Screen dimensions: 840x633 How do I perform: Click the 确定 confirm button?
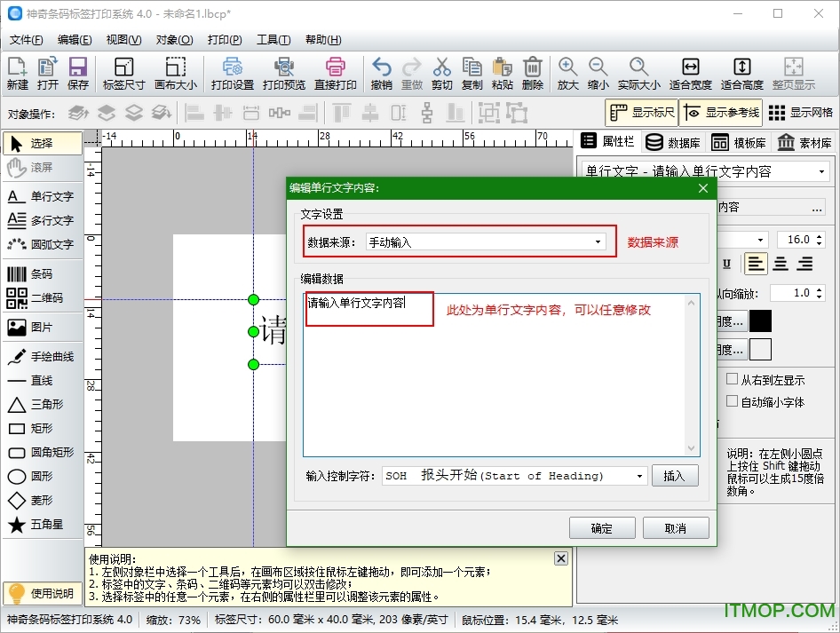click(x=602, y=527)
